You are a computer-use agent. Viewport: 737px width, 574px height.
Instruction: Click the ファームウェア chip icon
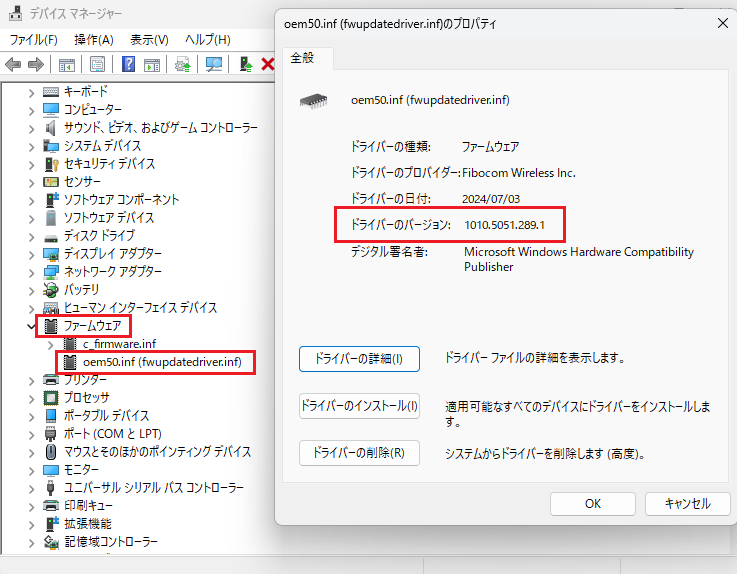[x=50, y=326]
